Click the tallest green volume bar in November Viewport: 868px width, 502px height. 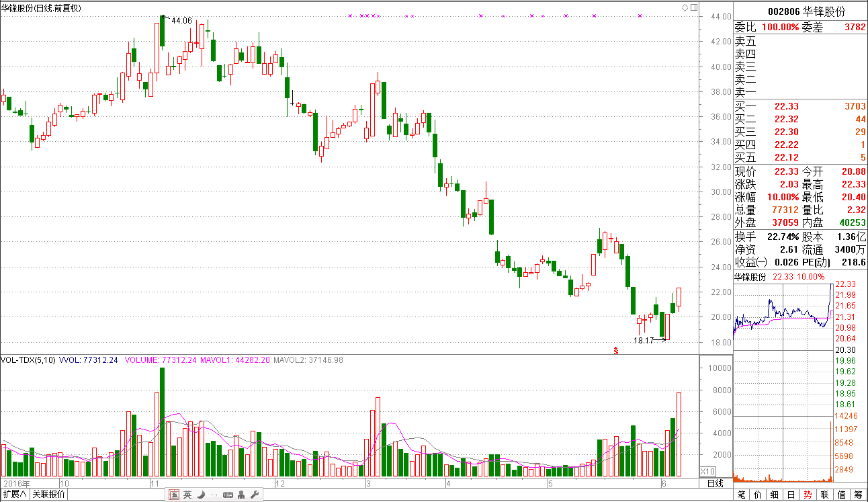point(162,422)
